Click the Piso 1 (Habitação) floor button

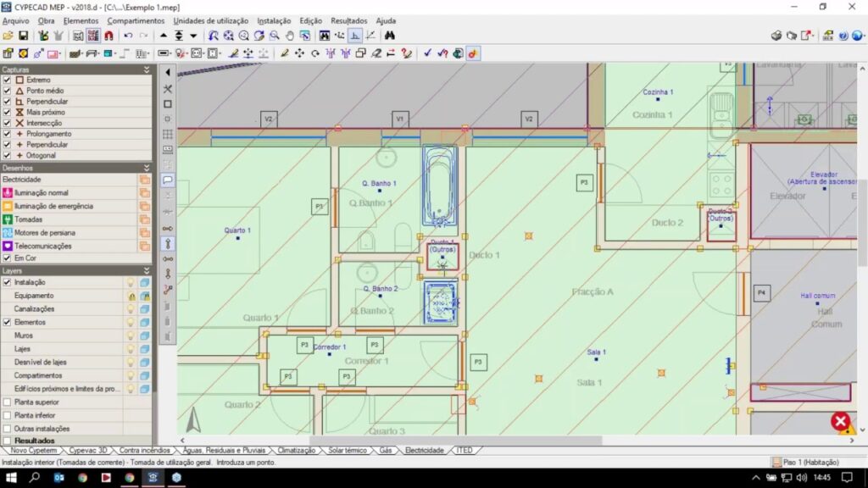(805, 462)
